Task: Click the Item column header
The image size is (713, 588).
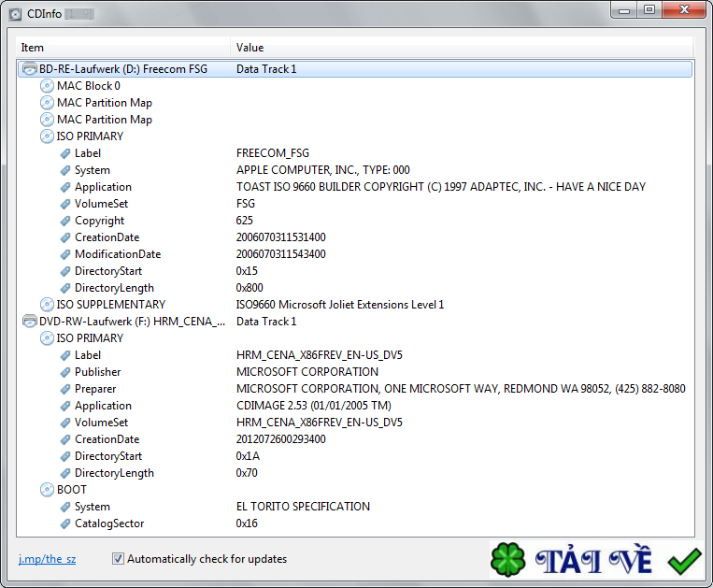Action: click(123, 48)
